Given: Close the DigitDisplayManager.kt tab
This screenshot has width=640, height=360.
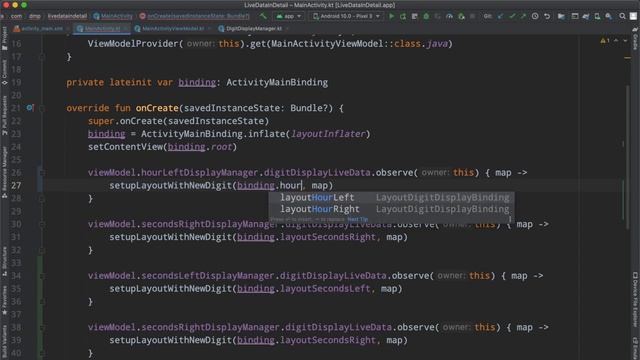Looking at the screenshot, I should pyautogui.click(x=287, y=29).
